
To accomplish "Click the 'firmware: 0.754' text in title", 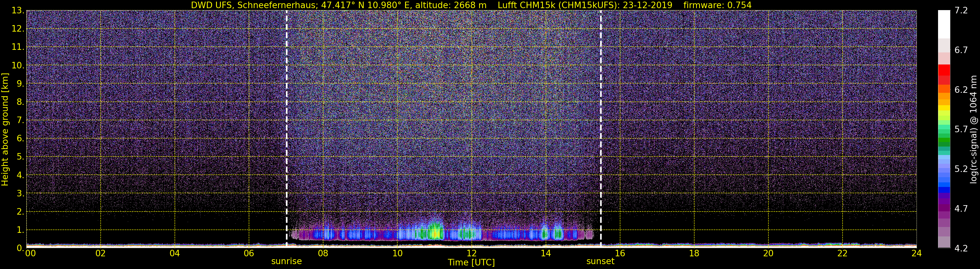I will tap(718, 5).
